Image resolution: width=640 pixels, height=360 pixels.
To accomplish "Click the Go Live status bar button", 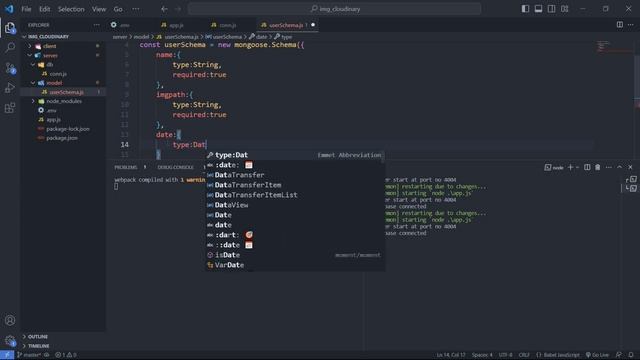I will click(597, 355).
